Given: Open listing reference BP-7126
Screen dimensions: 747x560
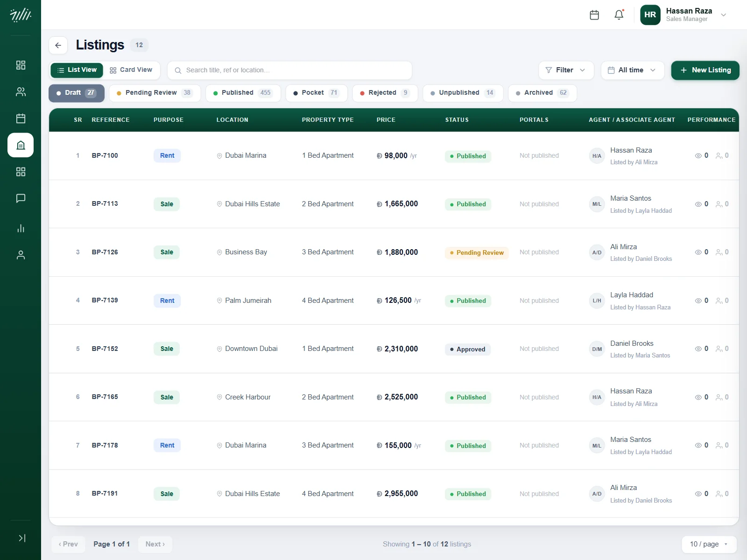Looking at the screenshot, I should pos(105,252).
